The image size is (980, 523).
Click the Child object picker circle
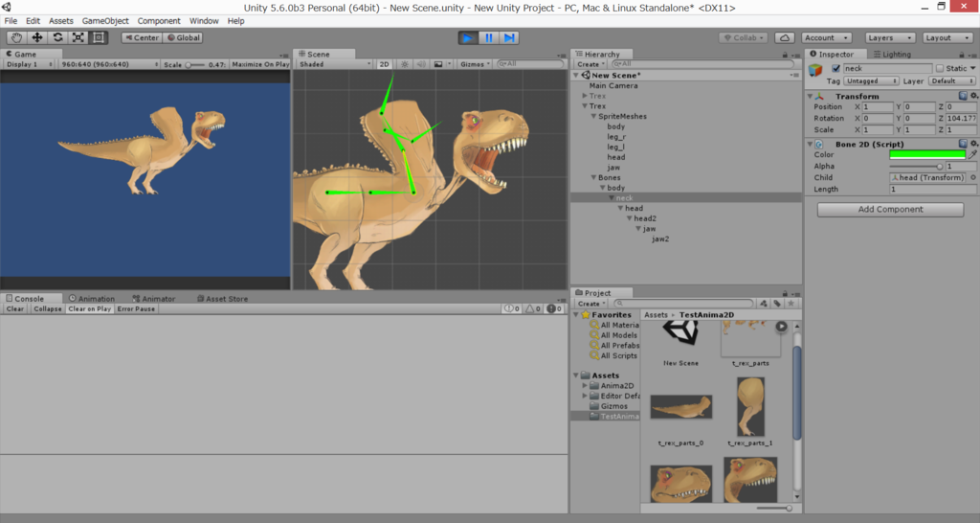click(x=973, y=177)
